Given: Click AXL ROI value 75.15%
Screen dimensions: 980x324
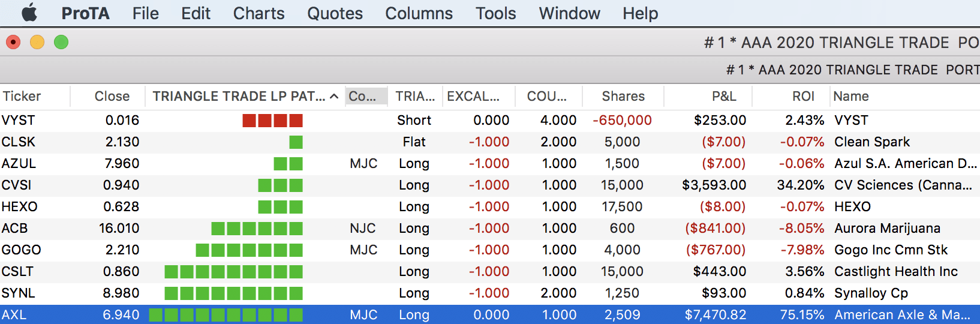Looking at the screenshot, I should point(802,314).
